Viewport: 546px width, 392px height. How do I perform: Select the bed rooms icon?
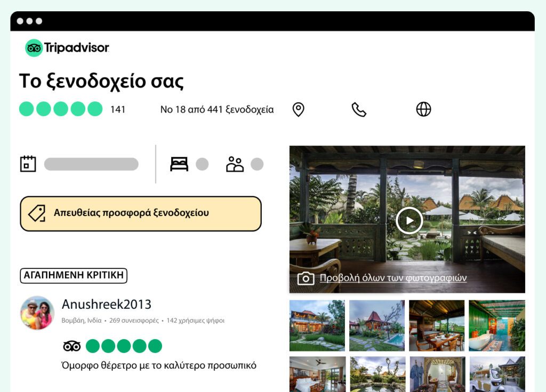pos(179,164)
